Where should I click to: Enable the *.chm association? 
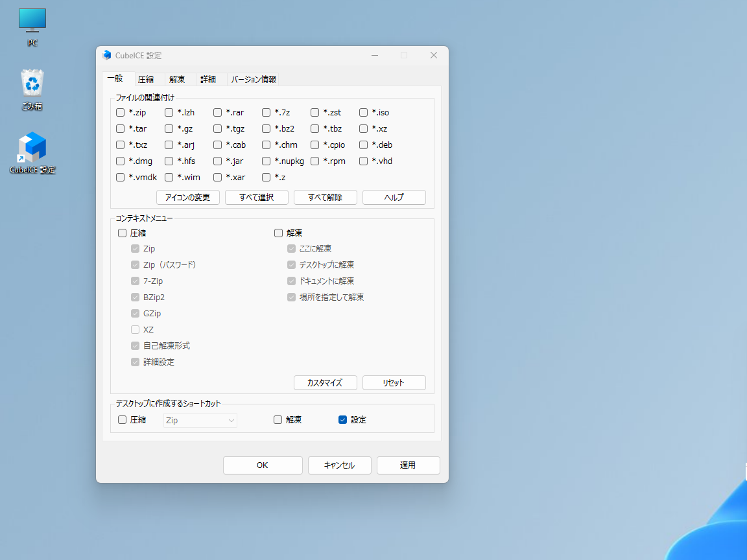(266, 145)
